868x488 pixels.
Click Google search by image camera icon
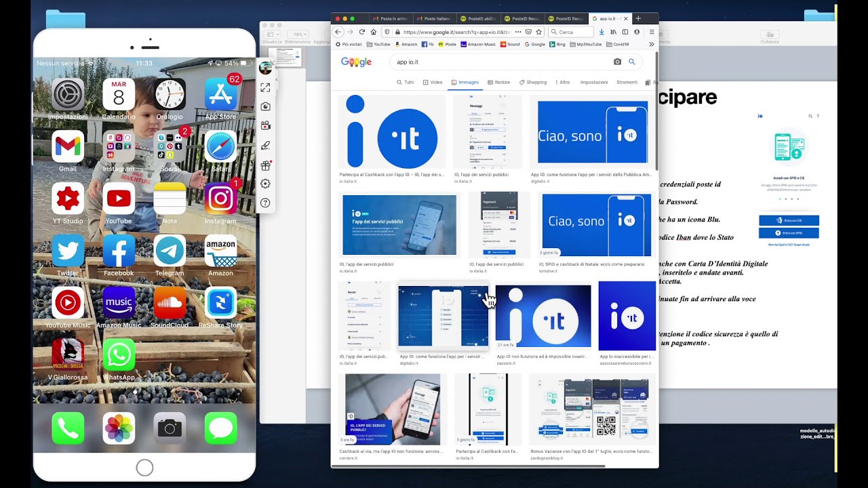pos(617,62)
